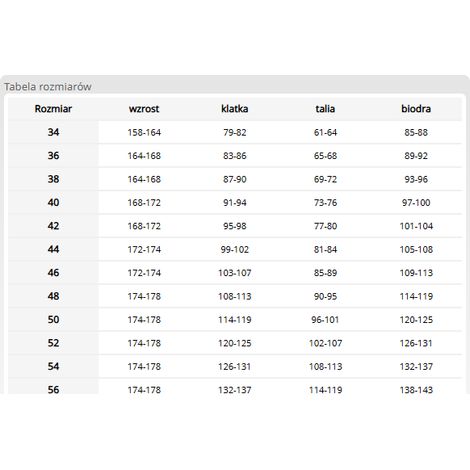This screenshot has width=470, height=470.
Task: Click the size 40 row label
Action: pyautogui.click(x=53, y=202)
